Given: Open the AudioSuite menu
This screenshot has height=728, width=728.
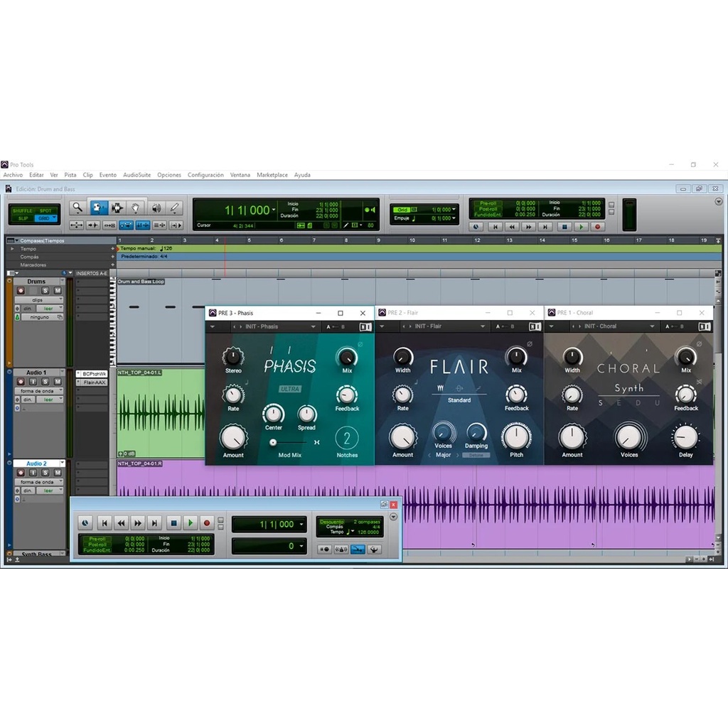Looking at the screenshot, I should [137, 175].
